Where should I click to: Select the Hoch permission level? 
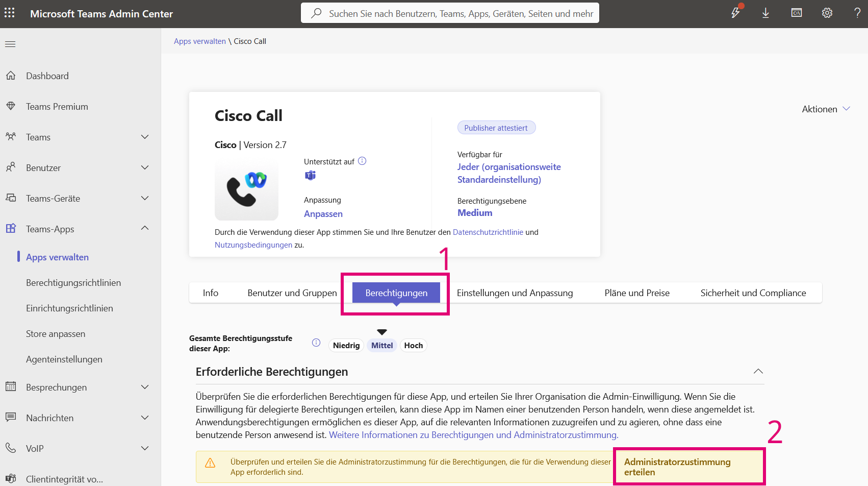point(413,345)
